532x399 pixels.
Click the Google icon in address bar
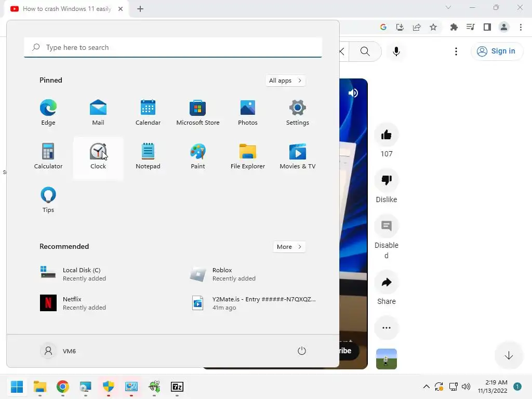383,27
